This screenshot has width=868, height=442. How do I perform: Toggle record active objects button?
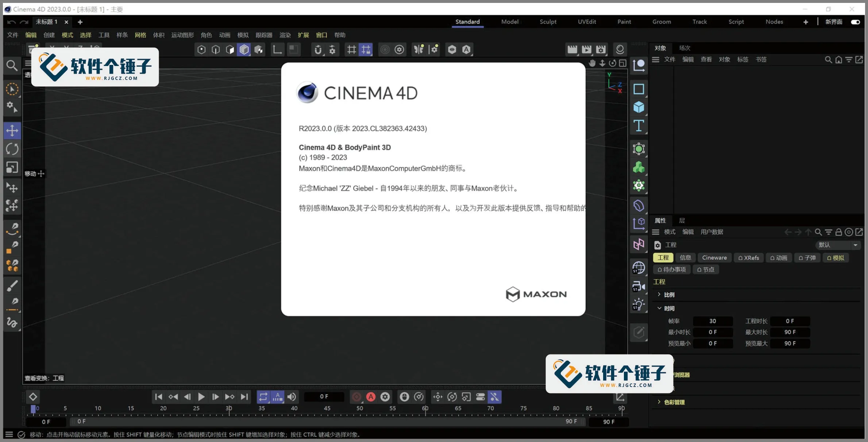357,397
